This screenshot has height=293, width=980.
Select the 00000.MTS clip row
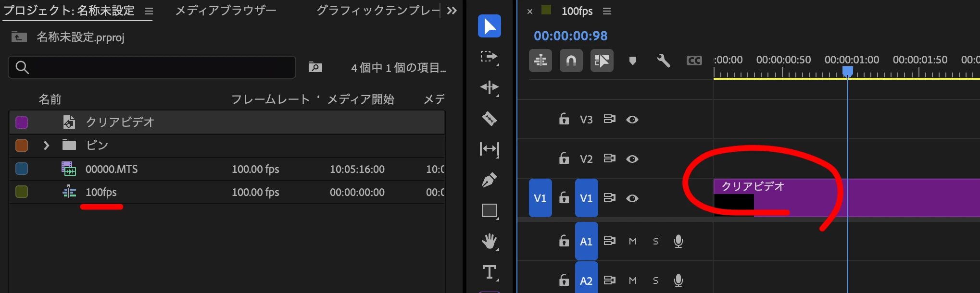[x=227, y=169]
